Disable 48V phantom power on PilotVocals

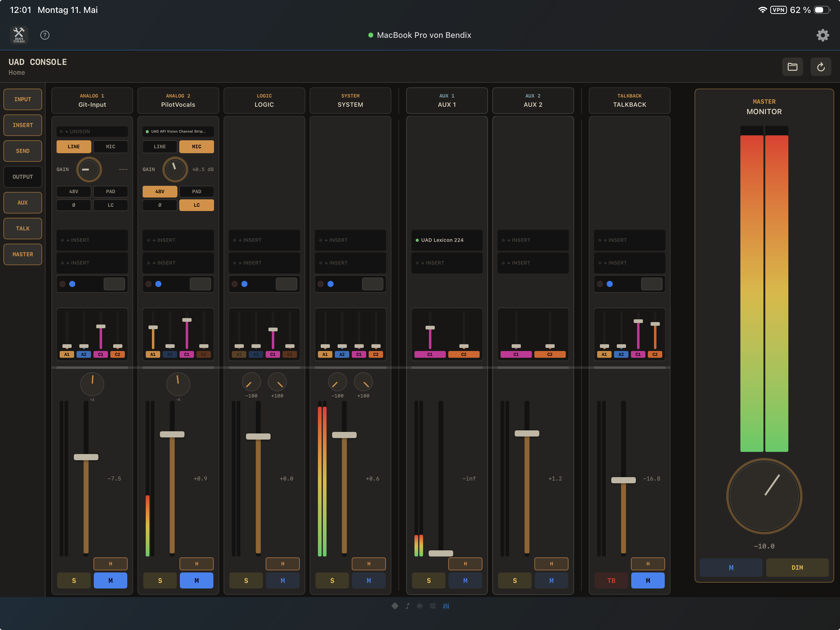160,192
